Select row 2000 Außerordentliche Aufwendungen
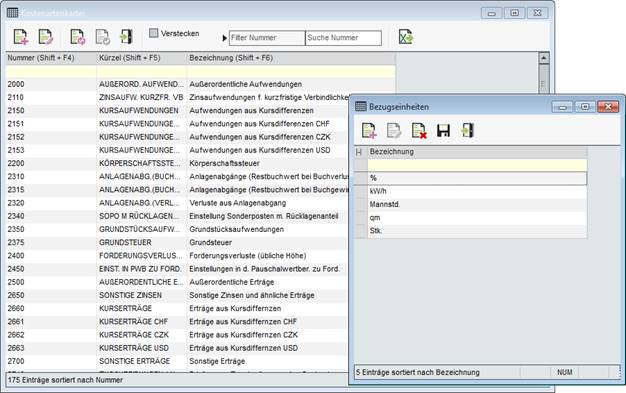626x393 pixels. pos(200,84)
